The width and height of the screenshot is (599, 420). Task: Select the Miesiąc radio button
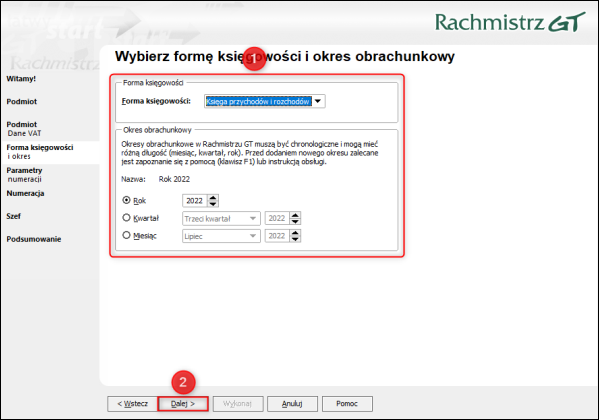[126, 235]
